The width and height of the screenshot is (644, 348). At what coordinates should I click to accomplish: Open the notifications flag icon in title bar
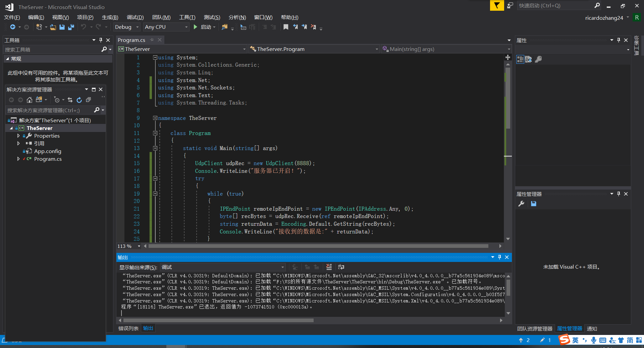coord(497,5)
